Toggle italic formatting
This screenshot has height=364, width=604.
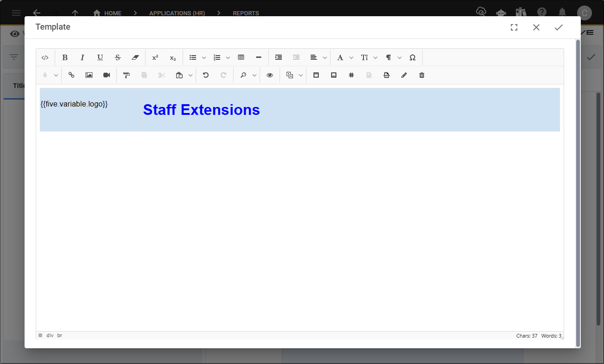tap(83, 58)
